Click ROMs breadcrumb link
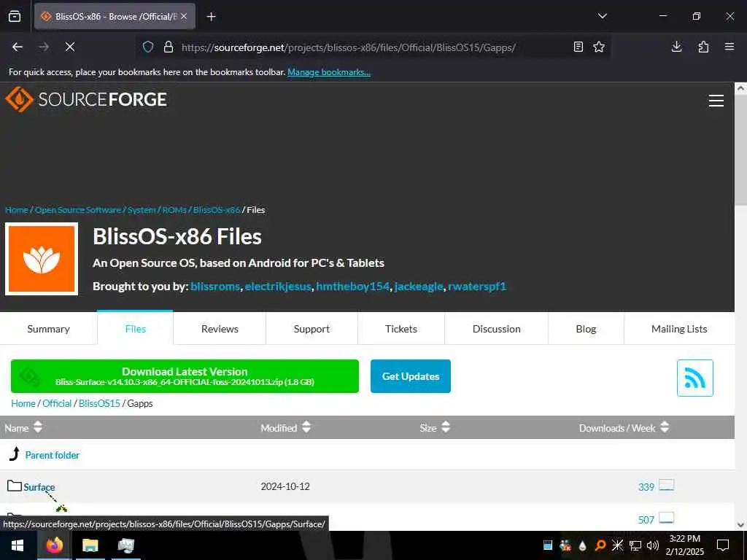Viewport: 747px width, 560px height. pyautogui.click(x=174, y=210)
